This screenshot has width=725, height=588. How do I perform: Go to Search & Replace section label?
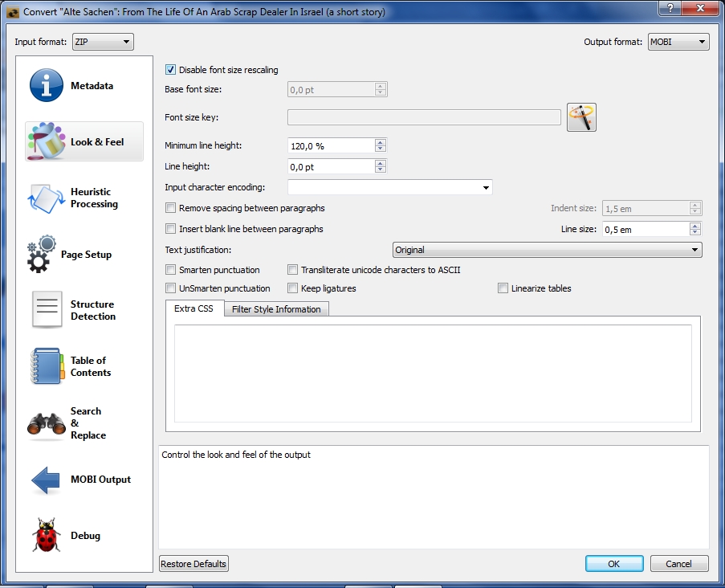point(88,423)
